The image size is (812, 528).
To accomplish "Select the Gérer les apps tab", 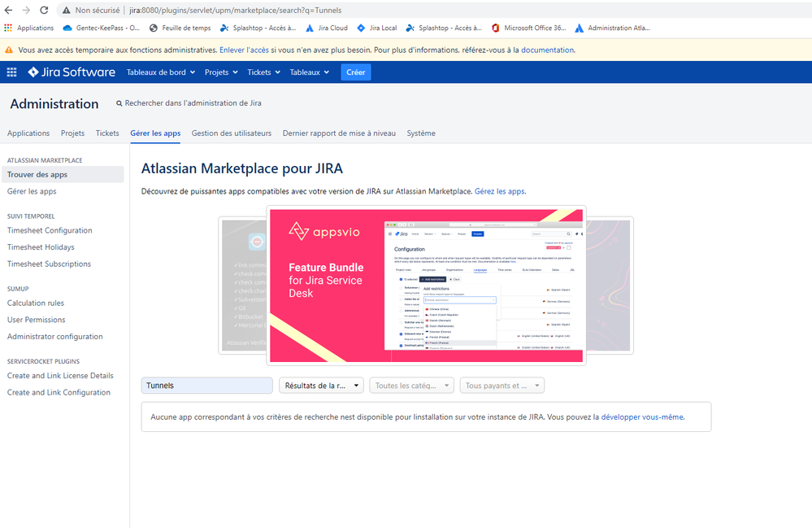I will click(x=155, y=133).
